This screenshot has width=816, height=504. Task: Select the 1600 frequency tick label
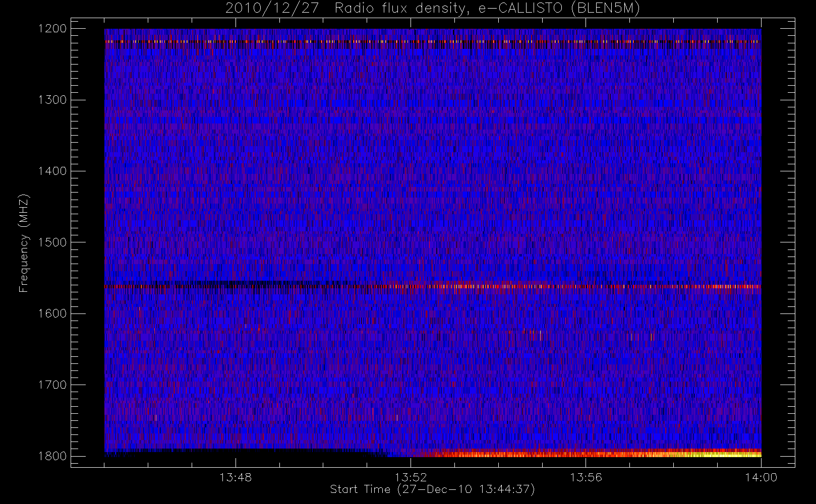coord(52,313)
